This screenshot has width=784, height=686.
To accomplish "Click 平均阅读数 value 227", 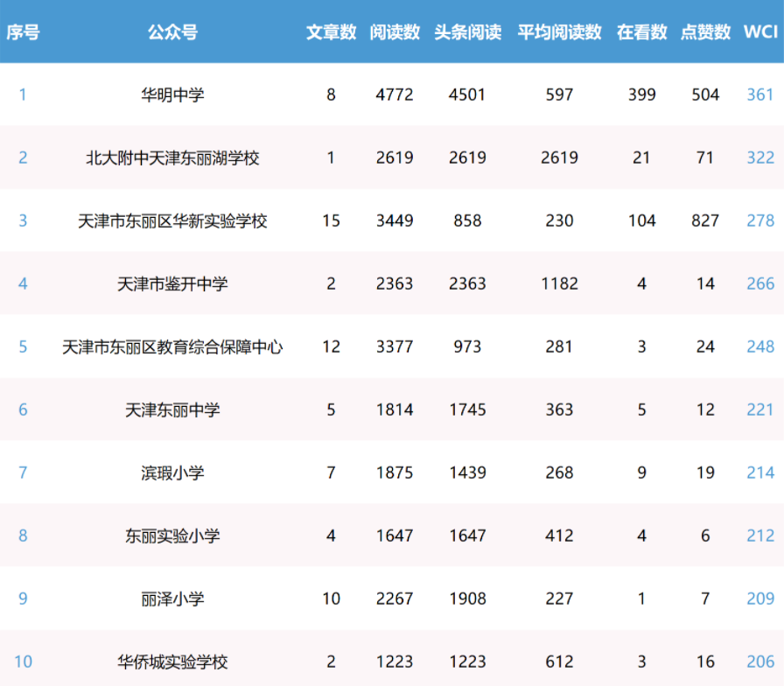I will point(559,598).
